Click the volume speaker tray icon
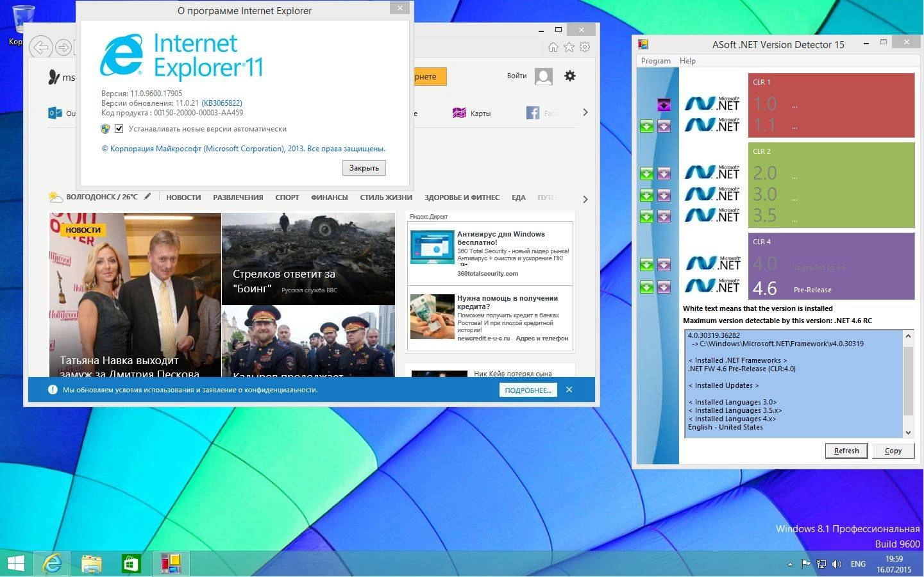The image size is (924, 577). click(837, 564)
